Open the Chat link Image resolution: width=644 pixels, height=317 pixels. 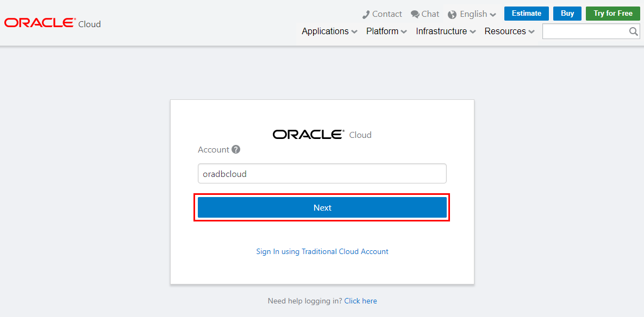click(x=430, y=14)
